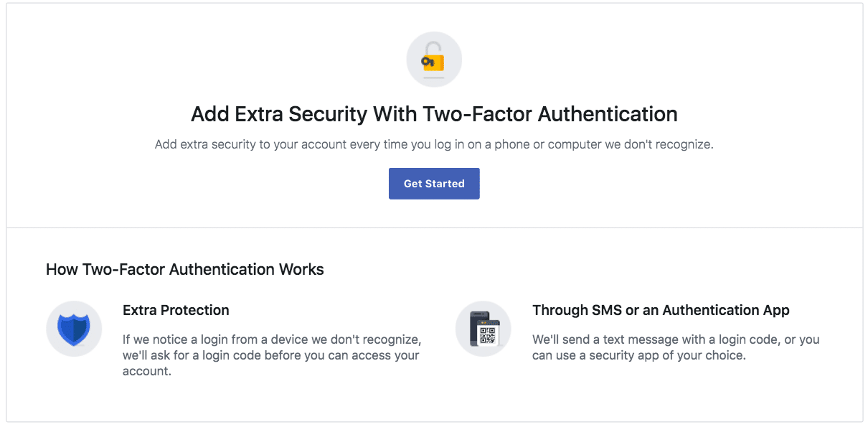
Task: Click the blue shield icon
Action: tap(74, 329)
